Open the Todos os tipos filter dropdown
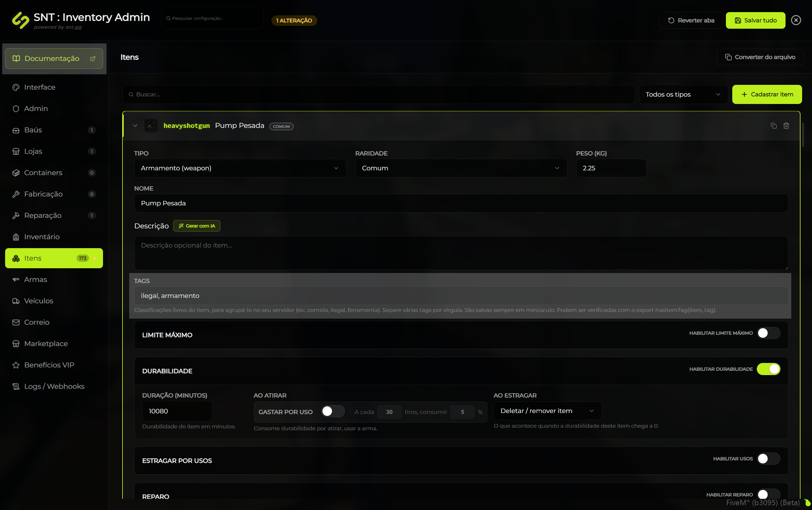The image size is (812, 510). point(683,94)
